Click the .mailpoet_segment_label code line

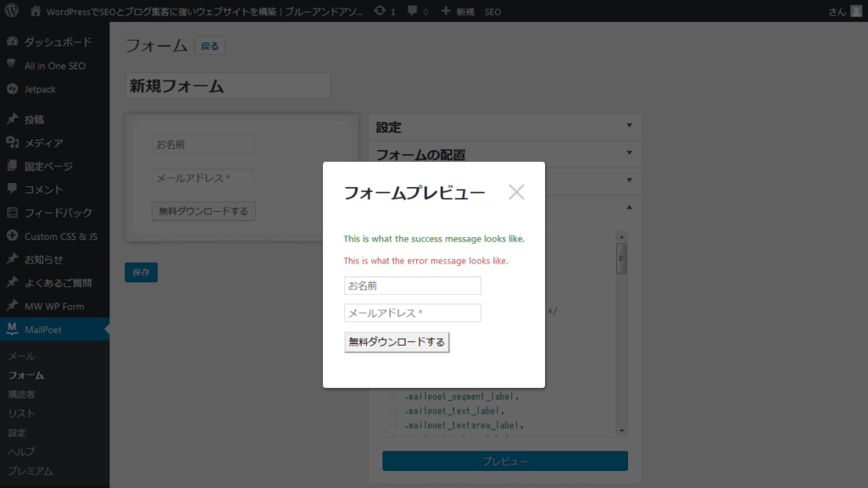(462, 396)
